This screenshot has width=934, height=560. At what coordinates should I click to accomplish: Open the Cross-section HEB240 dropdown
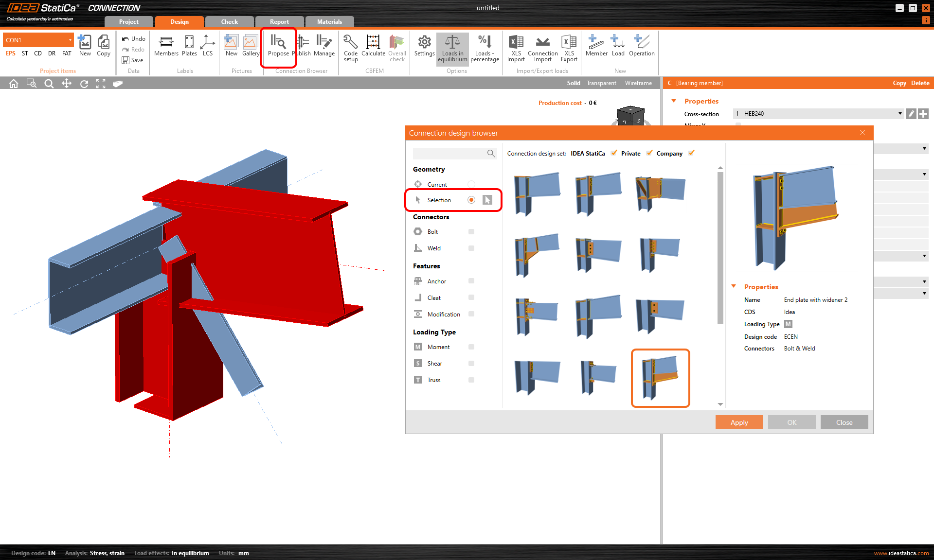[899, 114]
